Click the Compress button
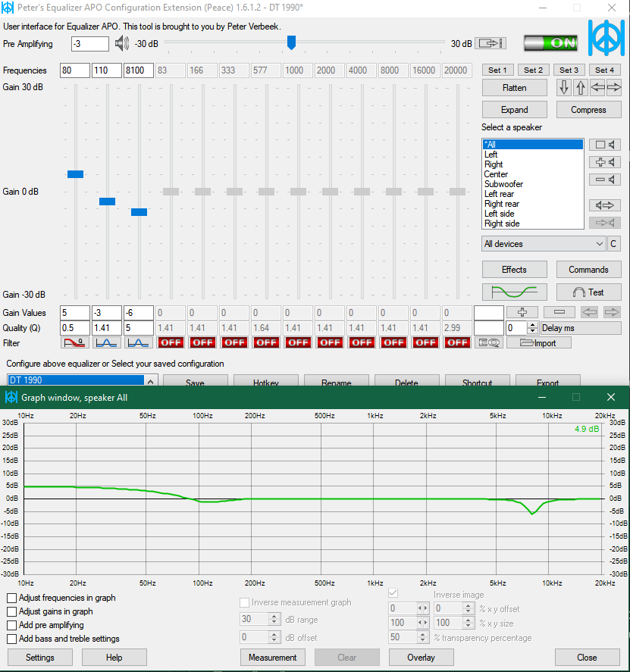 (x=588, y=110)
